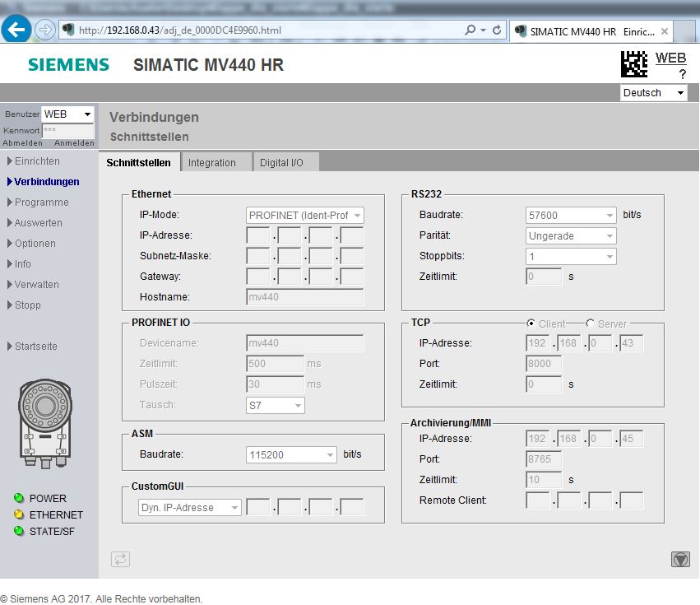Click the question mark help icon

(x=682, y=74)
